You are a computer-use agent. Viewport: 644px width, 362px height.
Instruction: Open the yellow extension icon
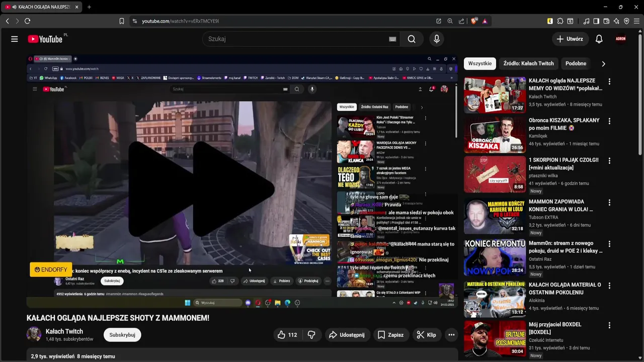550,21
